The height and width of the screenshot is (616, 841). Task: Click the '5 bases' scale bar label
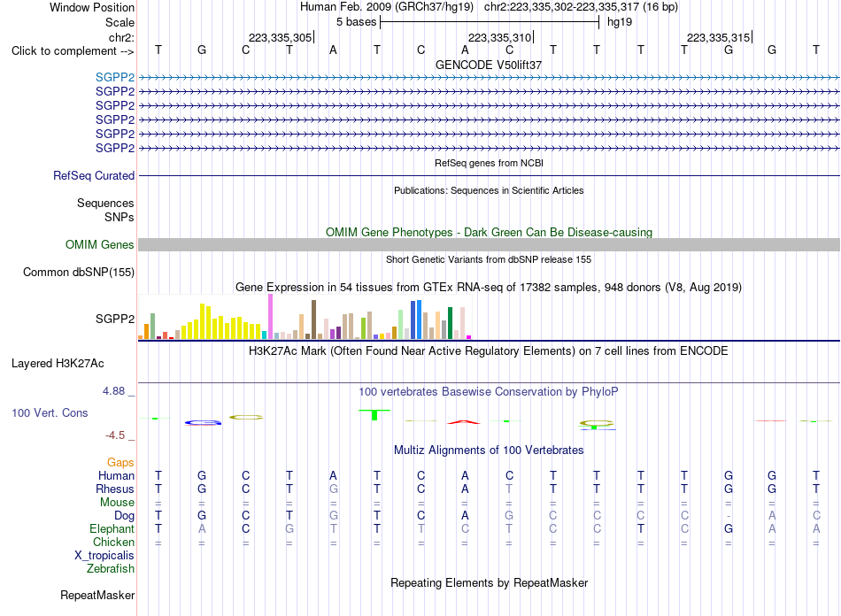point(357,22)
